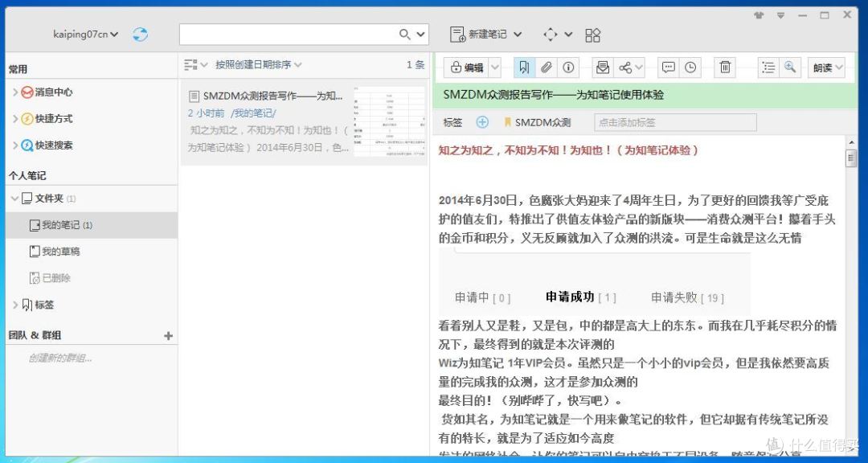Delete the note with trash icon
Screen dimensions: 868x463
coord(725,68)
